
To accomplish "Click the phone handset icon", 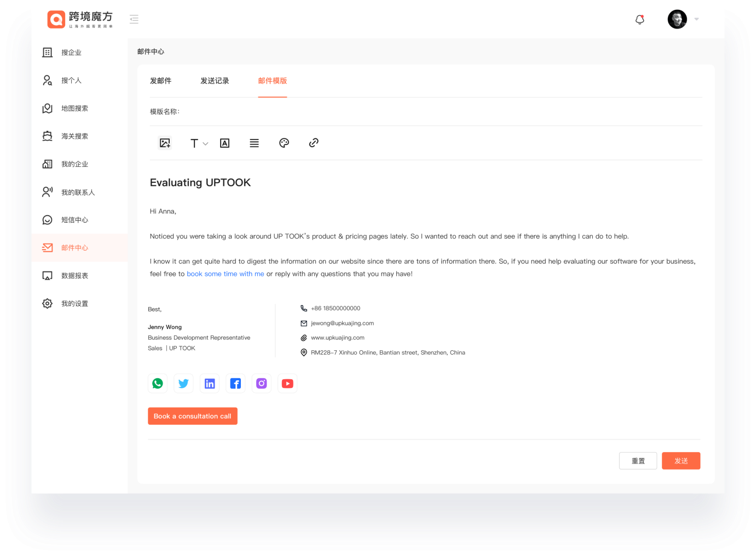I will click(x=304, y=309).
